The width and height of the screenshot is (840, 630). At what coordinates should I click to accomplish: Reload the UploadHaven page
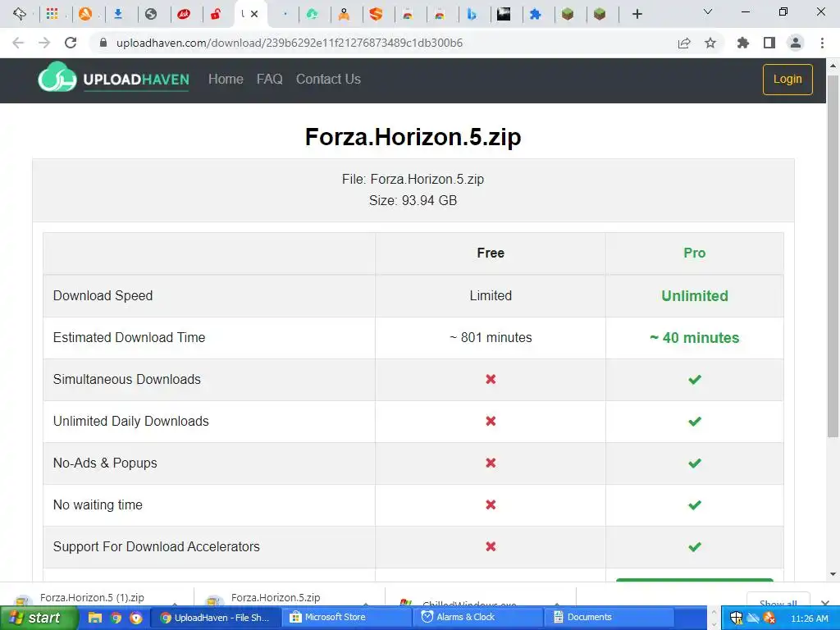[71, 43]
